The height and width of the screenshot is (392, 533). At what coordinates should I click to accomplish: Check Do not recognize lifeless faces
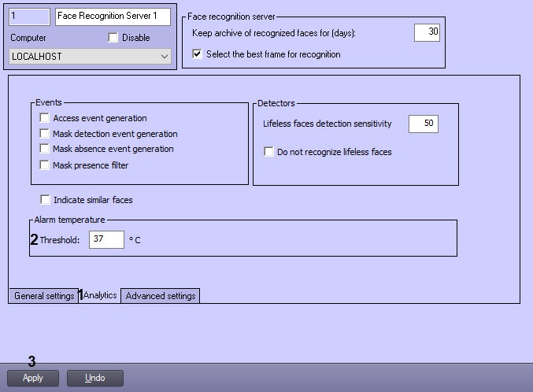point(269,152)
